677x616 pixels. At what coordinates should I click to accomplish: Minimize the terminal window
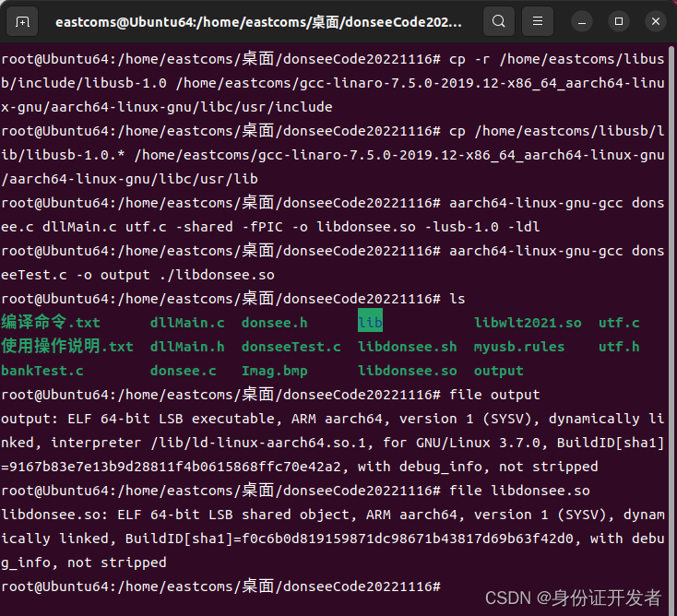coord(582,21)
